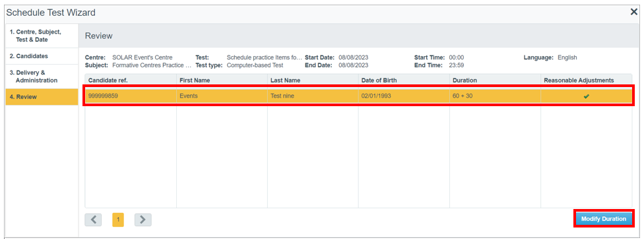Open step 1 Centre, Subject, Test & Date

pyautogui.click(x=42, y=36)
